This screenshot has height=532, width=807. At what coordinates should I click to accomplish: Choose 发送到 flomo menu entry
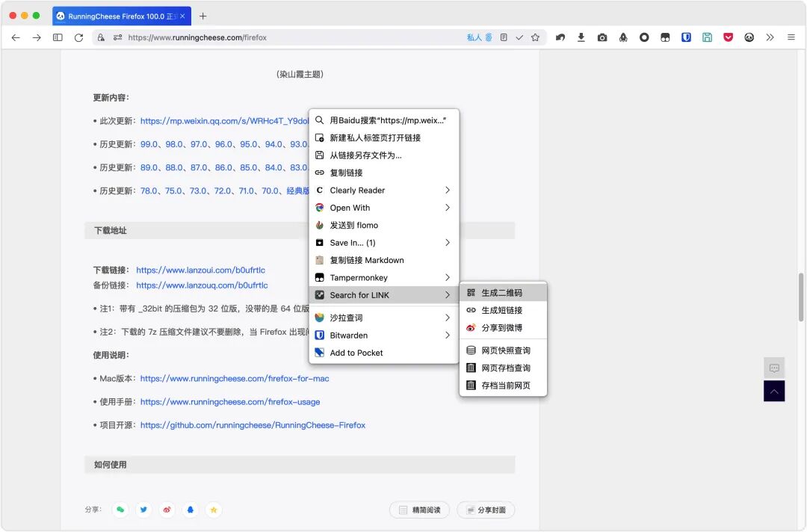pos(383,226)
